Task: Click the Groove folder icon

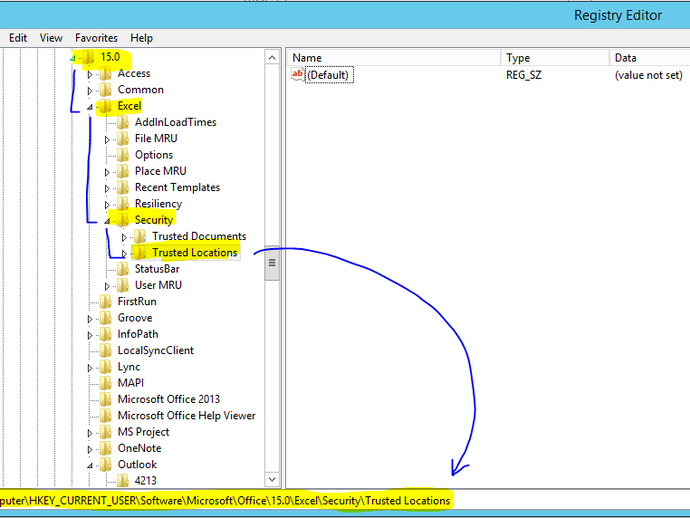Action: coord(106,317)
